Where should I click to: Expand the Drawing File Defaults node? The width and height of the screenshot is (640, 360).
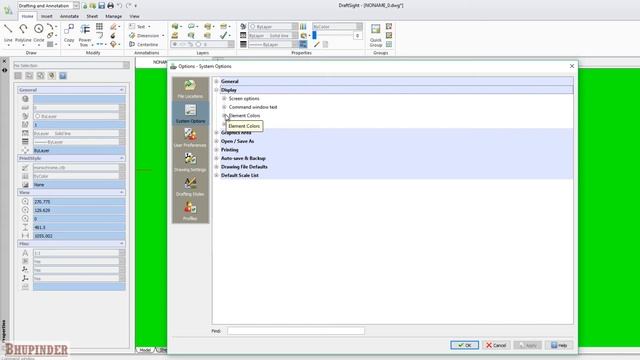pyautogui.click(x=216, y=167)
